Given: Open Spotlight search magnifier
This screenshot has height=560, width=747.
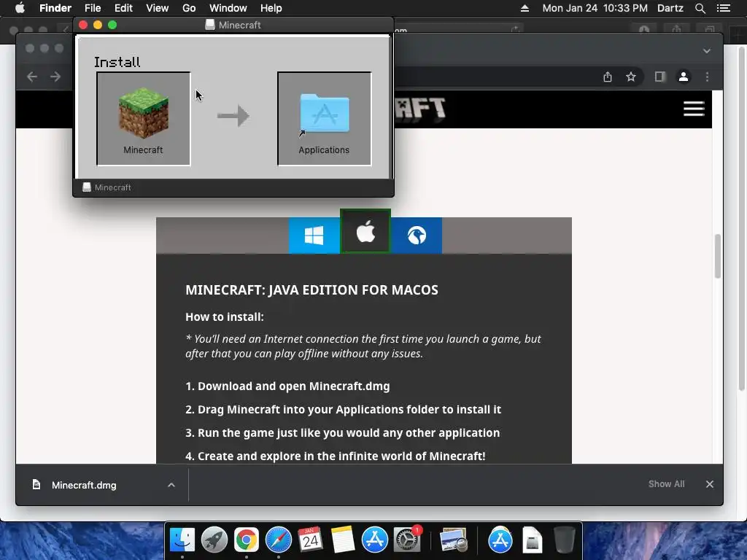Looking at the screenshot, I should 700,8.
